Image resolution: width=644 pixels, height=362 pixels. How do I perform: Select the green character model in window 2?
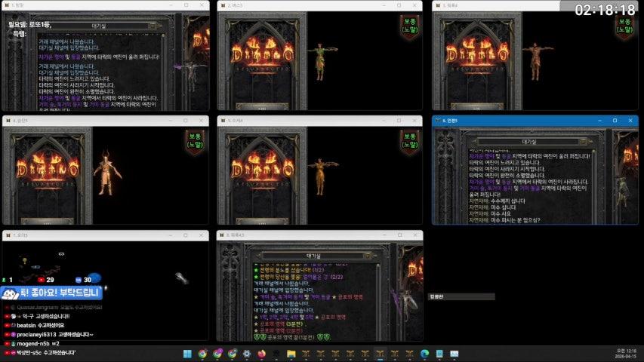pyautogui.click(x=321, y=61)
